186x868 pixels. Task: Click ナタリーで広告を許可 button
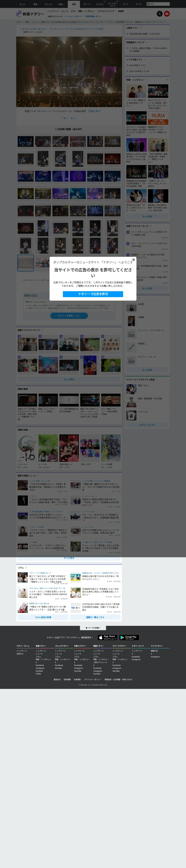pos(93,294)
